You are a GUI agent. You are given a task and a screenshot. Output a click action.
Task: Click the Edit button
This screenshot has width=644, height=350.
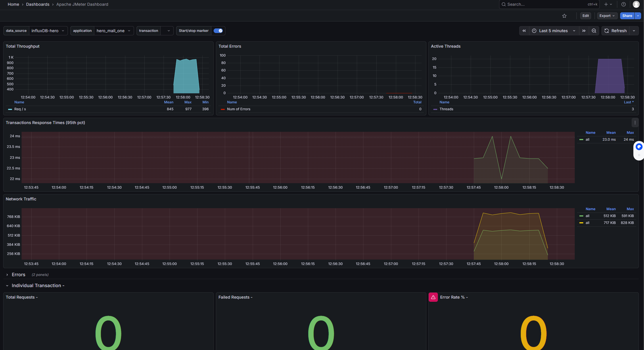pos(585,16)
